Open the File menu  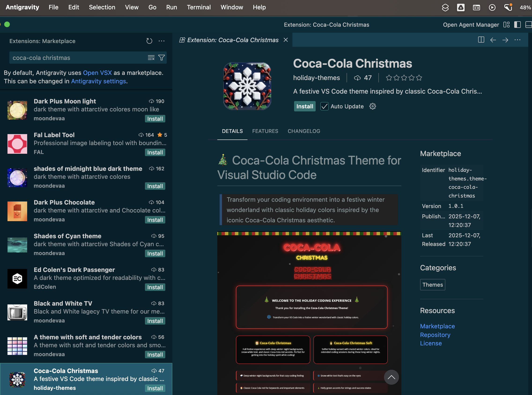(x=53, y=7)
